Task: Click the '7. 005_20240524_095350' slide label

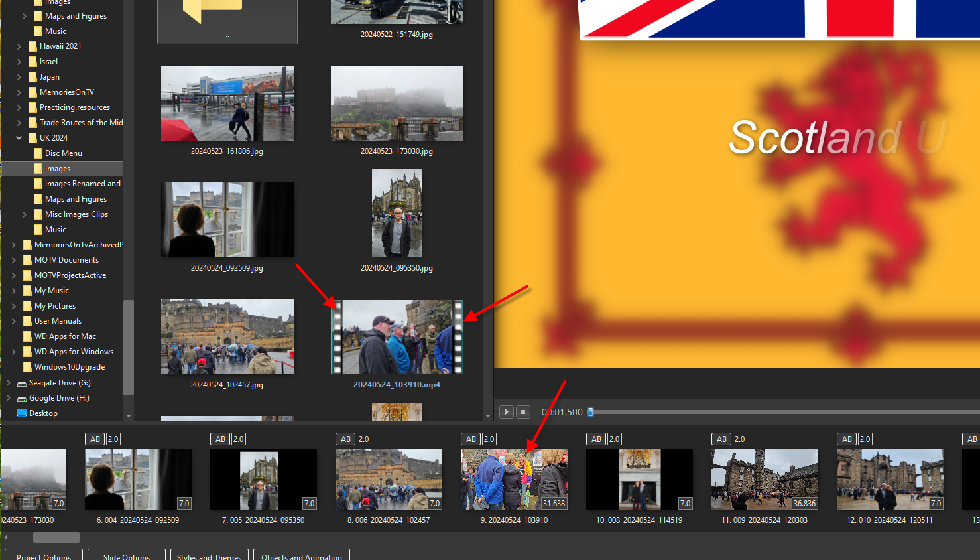Action: tap(263, 520)
